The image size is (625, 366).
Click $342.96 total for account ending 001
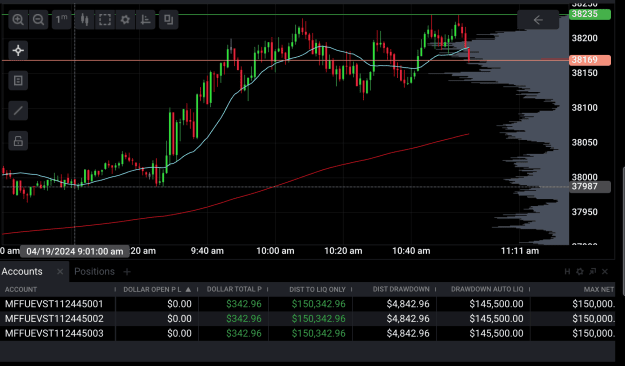(244, 304)
